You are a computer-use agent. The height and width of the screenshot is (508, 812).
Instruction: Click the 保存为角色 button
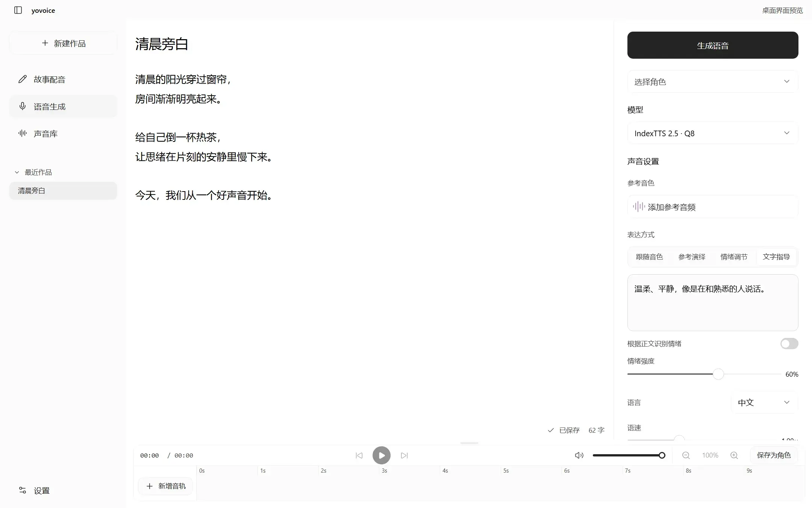[x=774, y=455]
